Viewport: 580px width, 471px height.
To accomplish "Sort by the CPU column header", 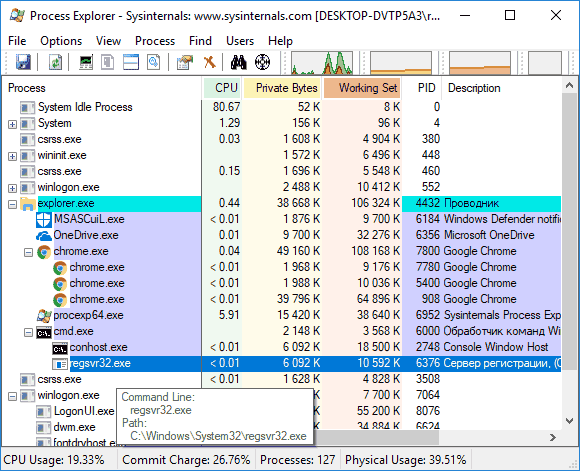I will pyautogui.click(x=222, y=88).
